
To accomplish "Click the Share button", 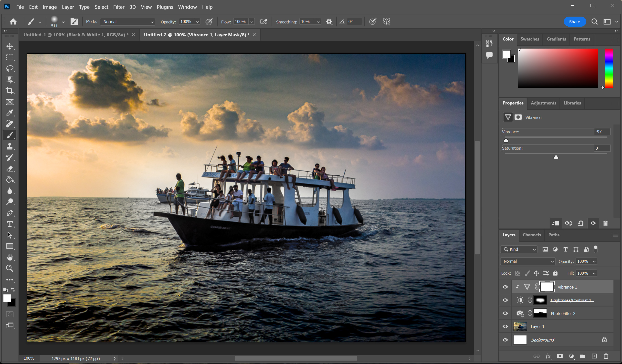I will [574, 22].
